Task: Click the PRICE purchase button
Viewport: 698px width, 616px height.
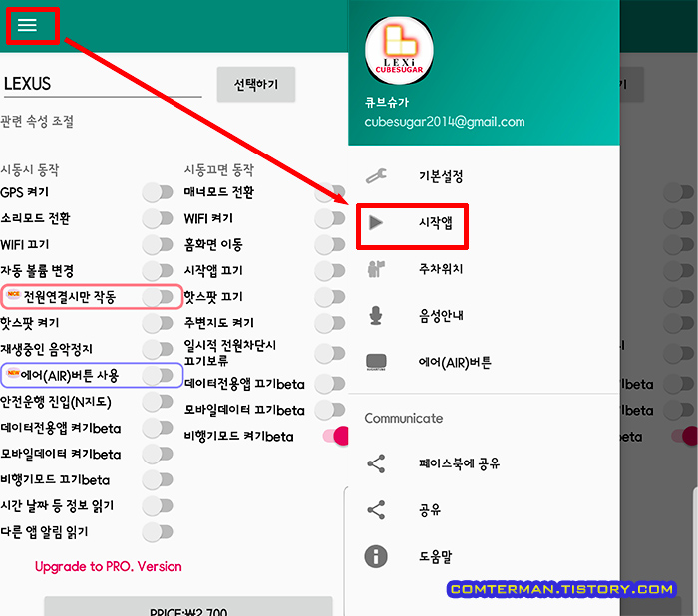Action: [188, 607]
